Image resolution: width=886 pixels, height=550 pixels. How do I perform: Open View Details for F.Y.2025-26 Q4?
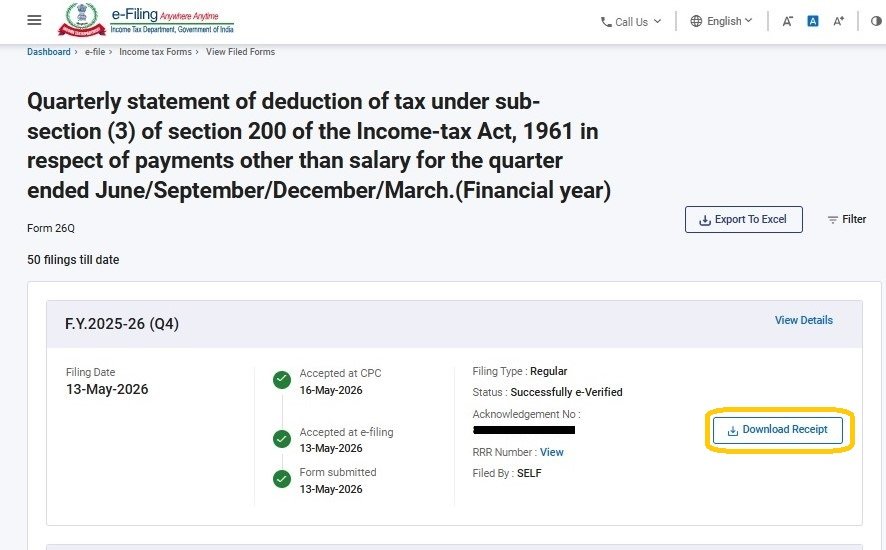point(804,320)
